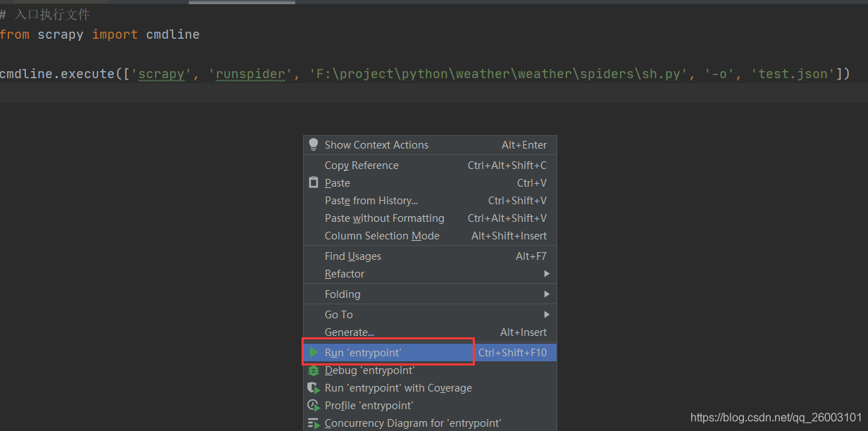Open Paste from History...
Image resolution: width=868 pixels, height=431 pixels.
tap(430, 201)
